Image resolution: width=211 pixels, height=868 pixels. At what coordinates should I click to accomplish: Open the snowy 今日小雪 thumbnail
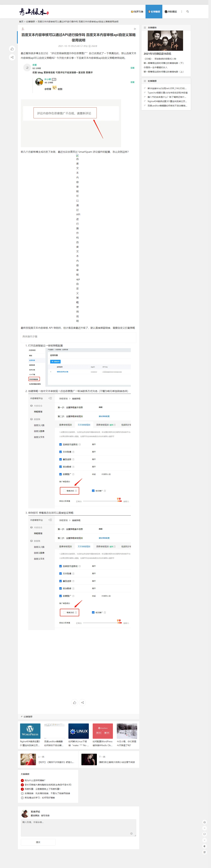tap(127, 731)
